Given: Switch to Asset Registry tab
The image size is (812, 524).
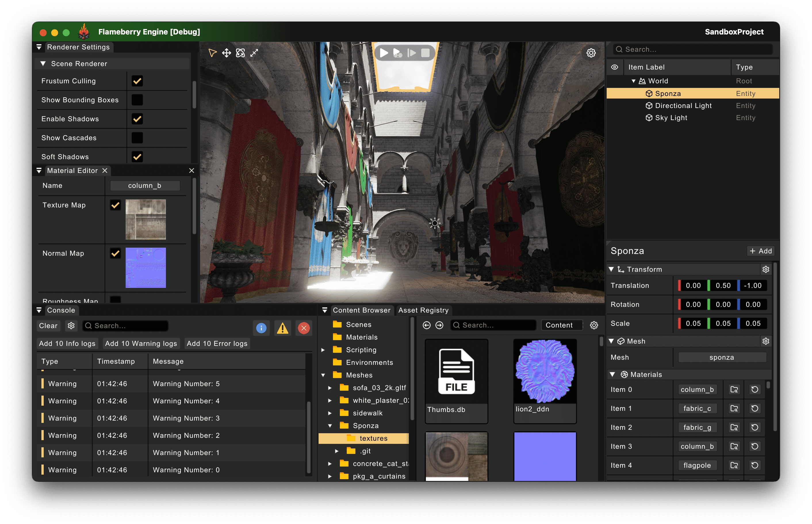Looking at the screenshot, I should [423, 310].
